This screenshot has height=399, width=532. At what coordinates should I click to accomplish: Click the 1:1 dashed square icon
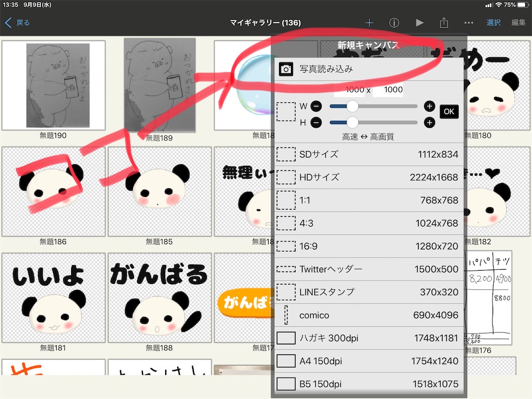point(286,200)
